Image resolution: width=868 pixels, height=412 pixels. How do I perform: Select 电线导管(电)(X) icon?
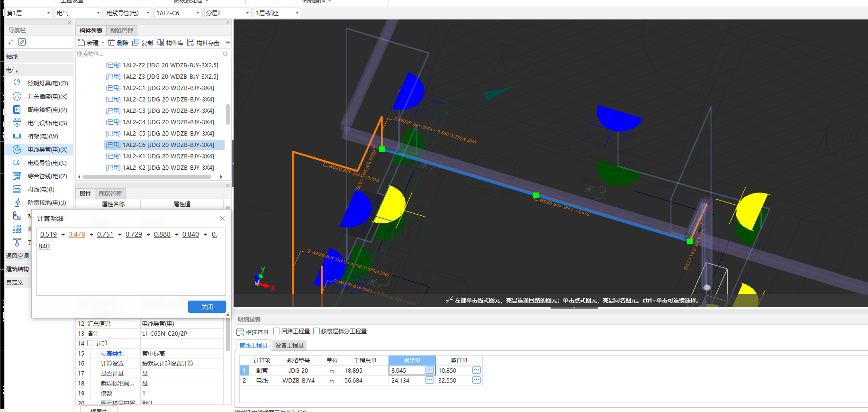coord(17,149)
